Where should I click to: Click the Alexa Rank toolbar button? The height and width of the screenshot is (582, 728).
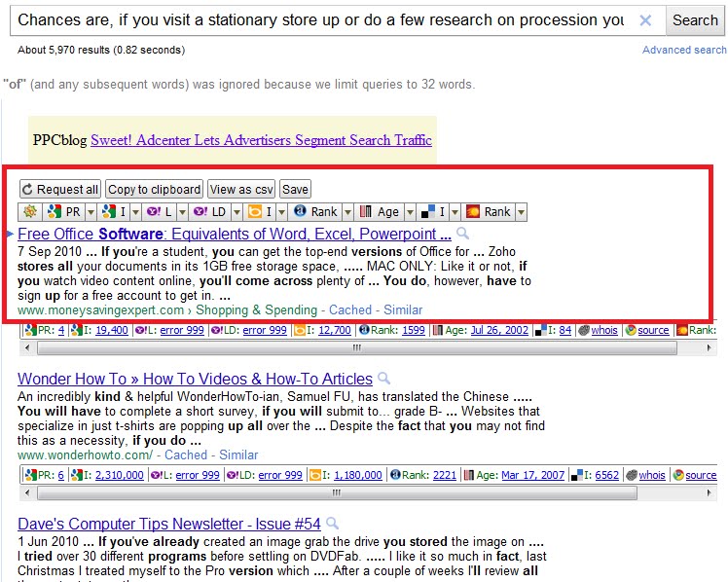315,212
